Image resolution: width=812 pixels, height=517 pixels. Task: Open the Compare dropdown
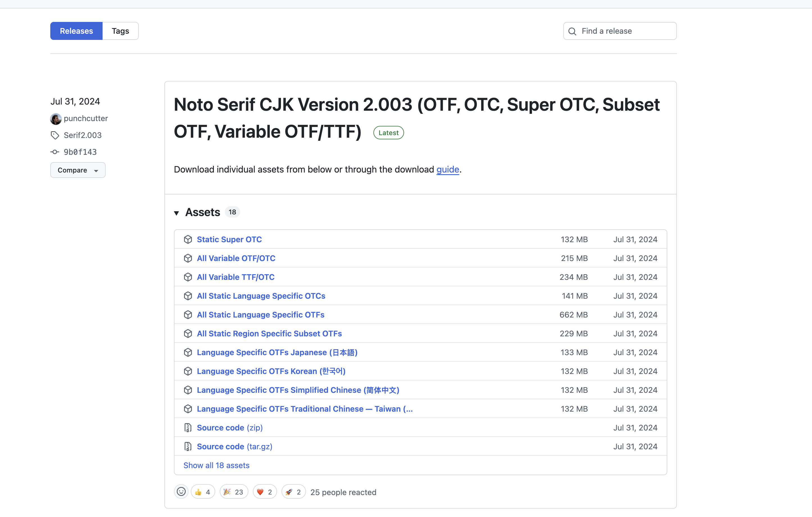78,170
